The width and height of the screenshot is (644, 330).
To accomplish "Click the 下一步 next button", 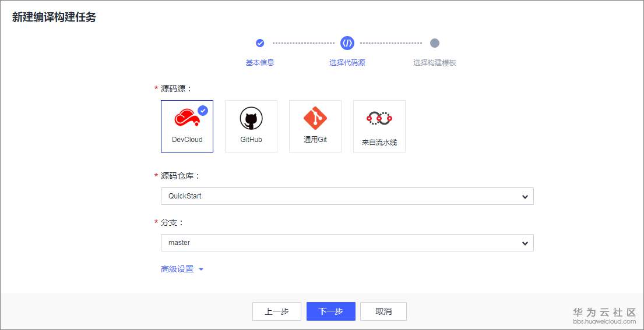I will [x=330, y=311].
